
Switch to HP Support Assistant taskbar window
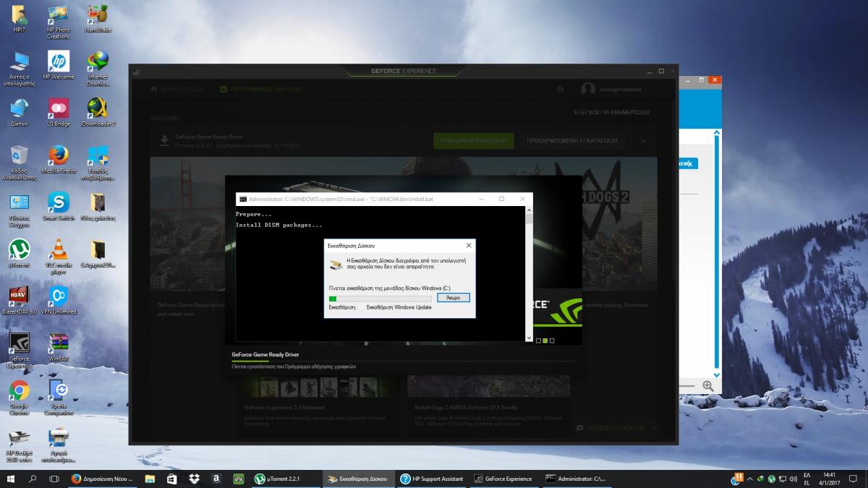[431, 479]
